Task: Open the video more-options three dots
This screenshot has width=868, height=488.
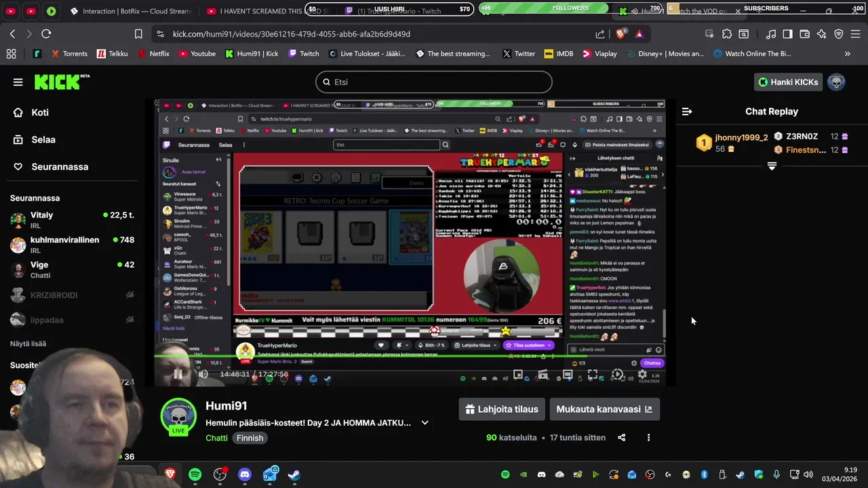Action: tap(648, 438)
